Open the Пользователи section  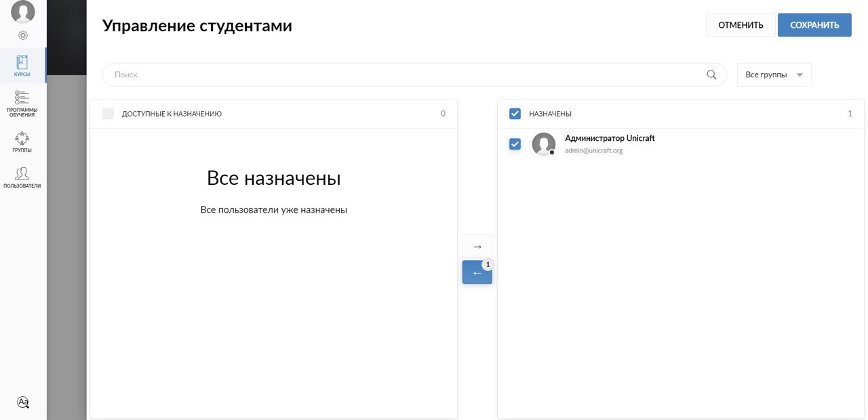[22, 177]
